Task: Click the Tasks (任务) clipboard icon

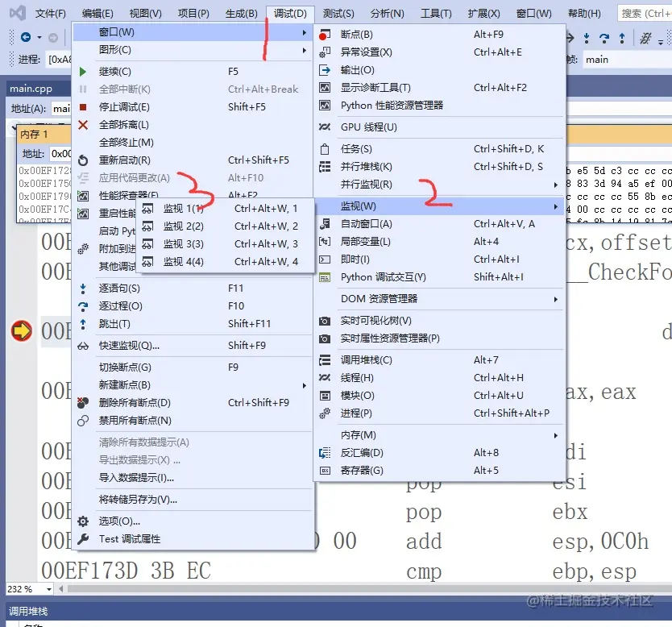Action: point(325,149)
